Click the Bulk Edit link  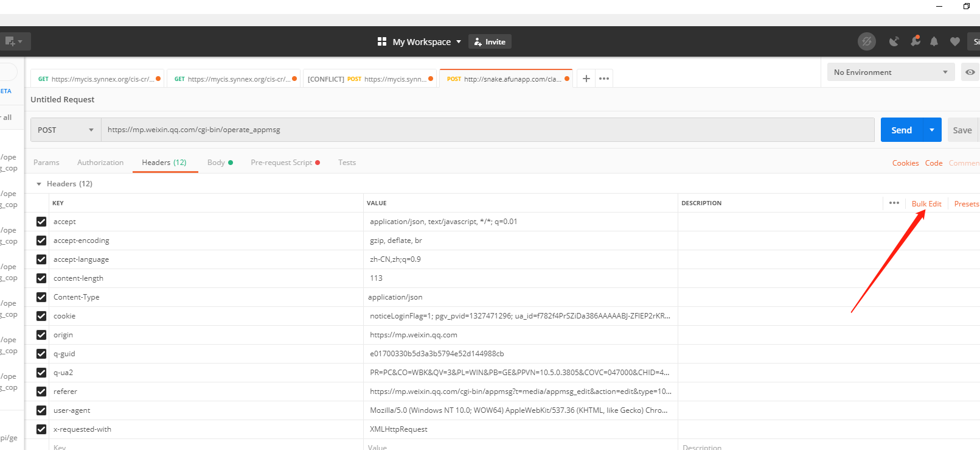[x=926, y=204]
